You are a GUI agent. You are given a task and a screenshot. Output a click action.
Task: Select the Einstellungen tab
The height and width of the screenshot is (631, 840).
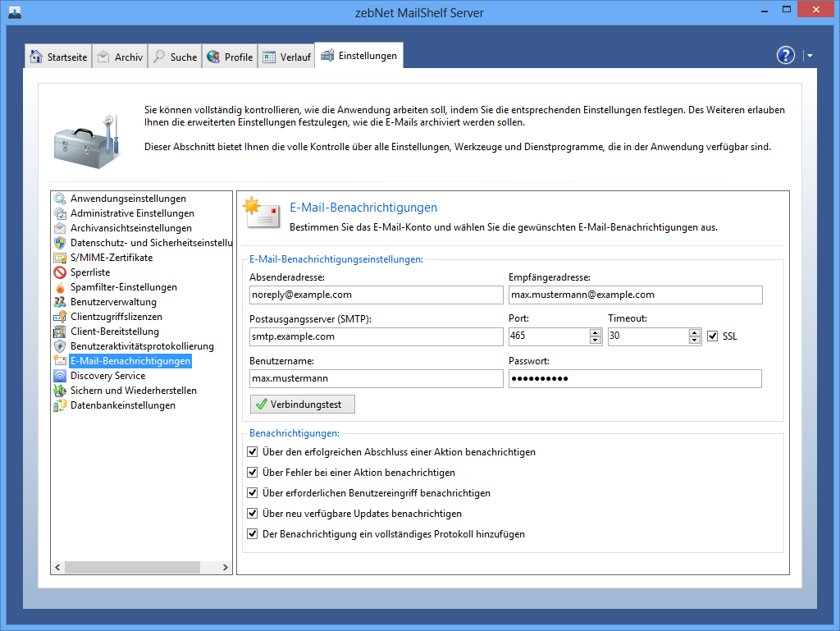359,55
